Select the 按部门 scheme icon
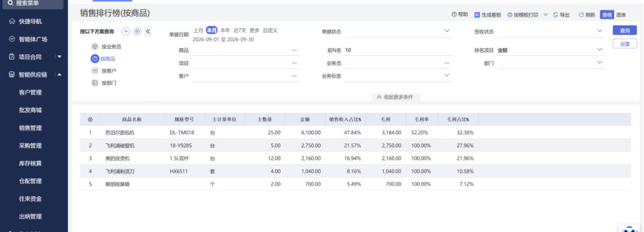The width and height of the screenshot is (644, 232). 94,83
